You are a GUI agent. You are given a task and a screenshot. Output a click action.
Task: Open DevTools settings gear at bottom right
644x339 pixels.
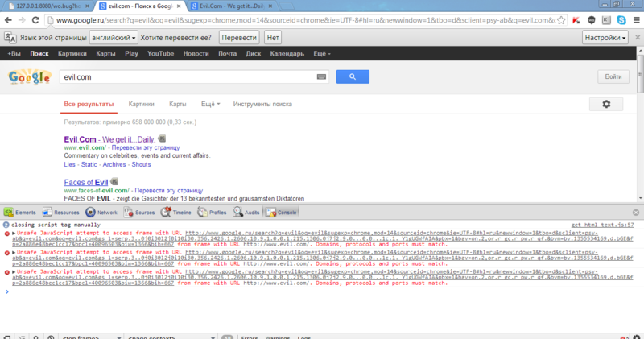[x=637, y=337]
